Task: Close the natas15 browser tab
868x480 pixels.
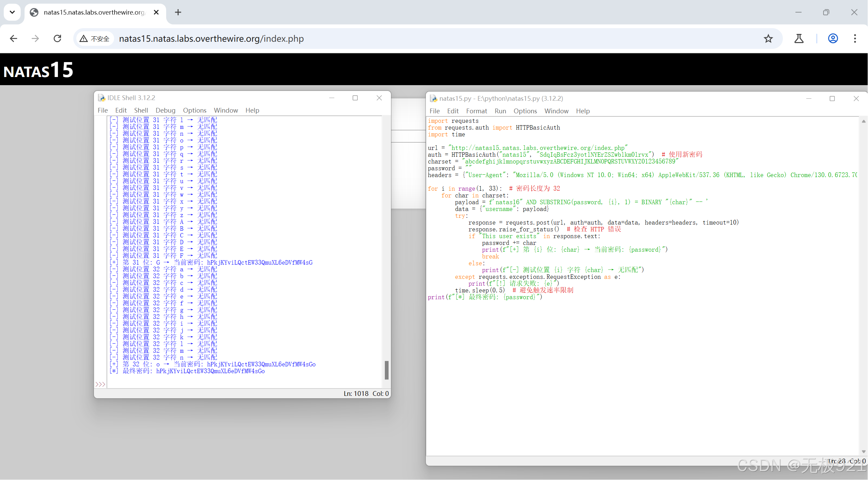Action: [x=156, y=13]
